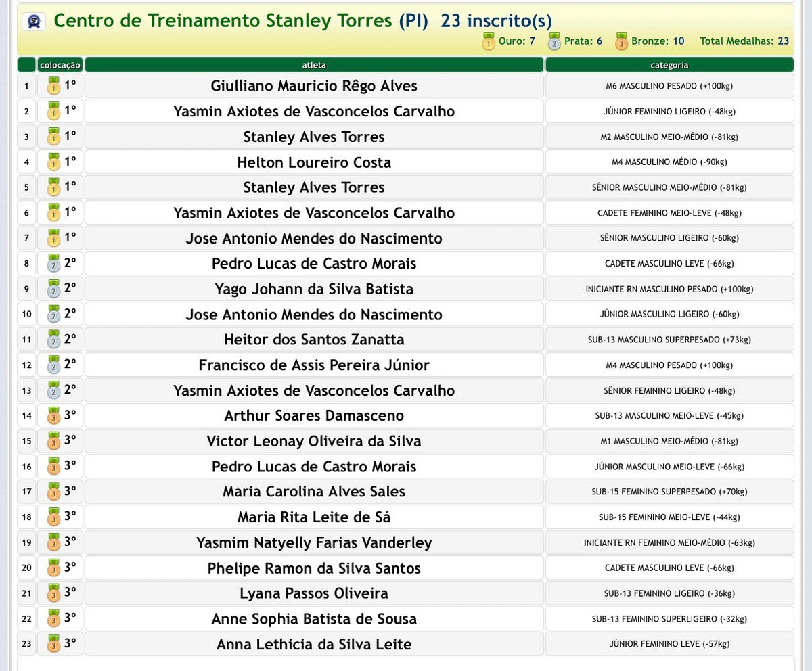
Task: Click the Total Medalhas: 23 label
Action: click(744, 41)
